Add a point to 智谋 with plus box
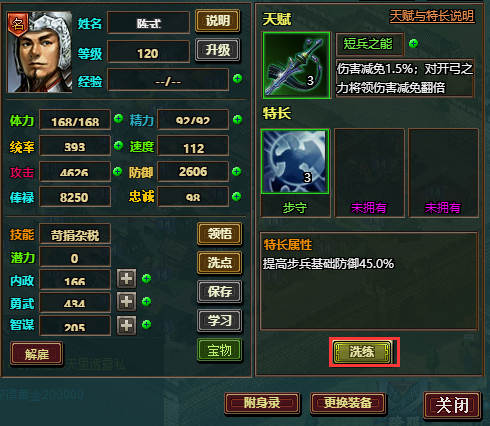Screen dimensions: 490x426 coord(126,325)
